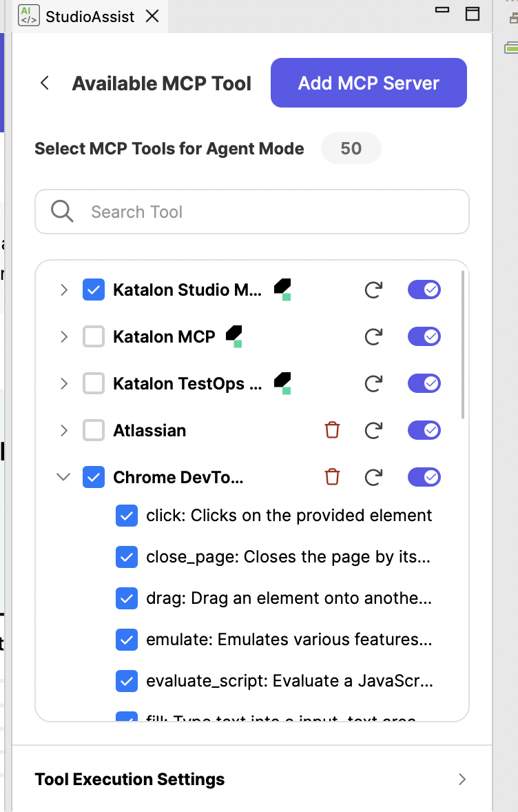Click the Chrome DevTo... server name
The image size is (518, 812).
click(x=178, y=477)
